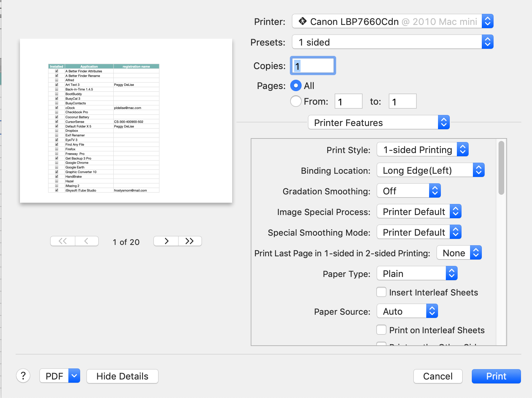Viewport: 532px width, 398px height.
Task: Go to first preview page
Action: pos(63,241)
